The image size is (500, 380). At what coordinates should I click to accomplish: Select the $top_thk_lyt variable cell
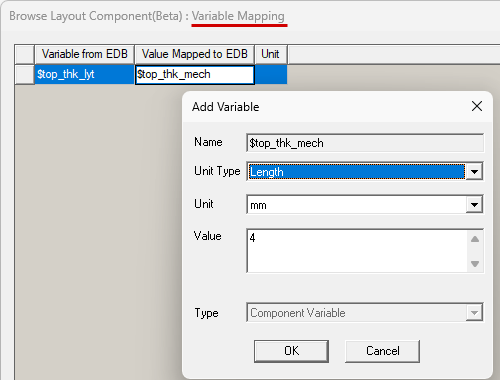coord(84,74)
